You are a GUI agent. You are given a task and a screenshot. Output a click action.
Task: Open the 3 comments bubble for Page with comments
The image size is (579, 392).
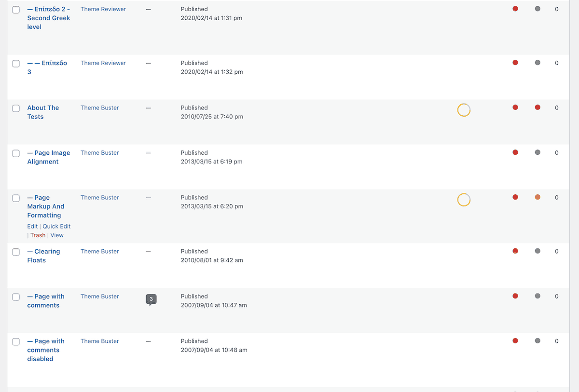(151, 300)
